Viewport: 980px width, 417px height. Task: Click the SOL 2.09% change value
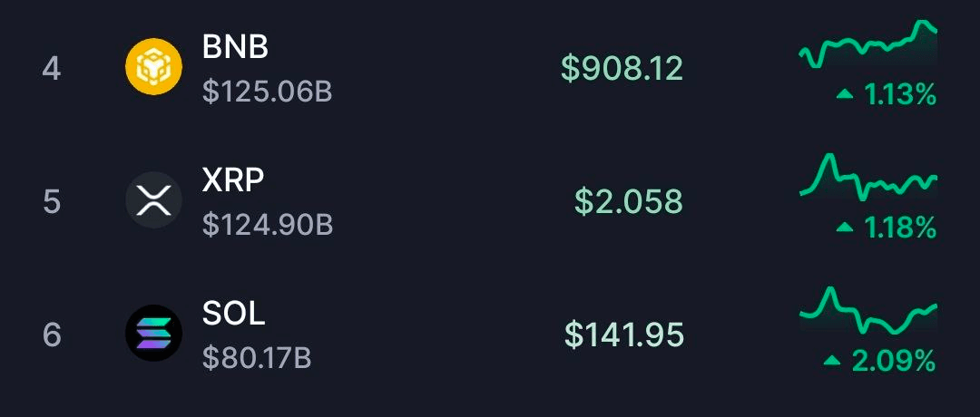coord(893,361)
